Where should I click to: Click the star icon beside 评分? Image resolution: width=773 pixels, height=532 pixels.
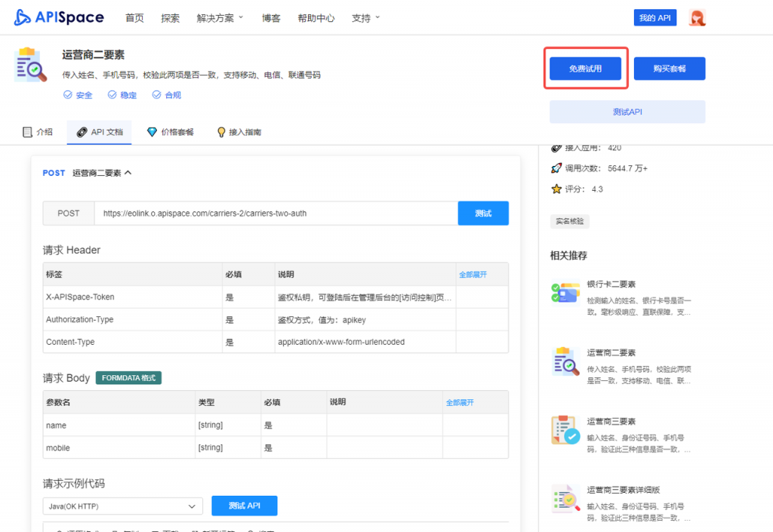point(556,189)
